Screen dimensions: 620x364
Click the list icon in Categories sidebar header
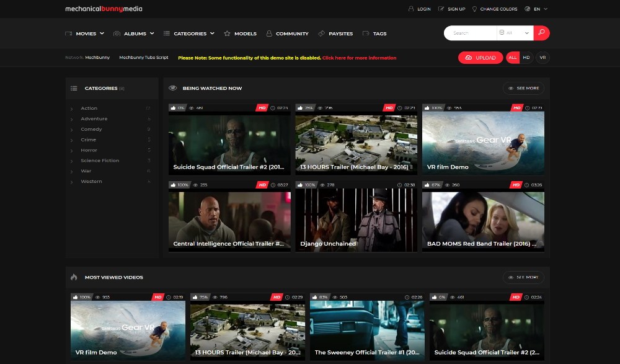tap(74, 88)
